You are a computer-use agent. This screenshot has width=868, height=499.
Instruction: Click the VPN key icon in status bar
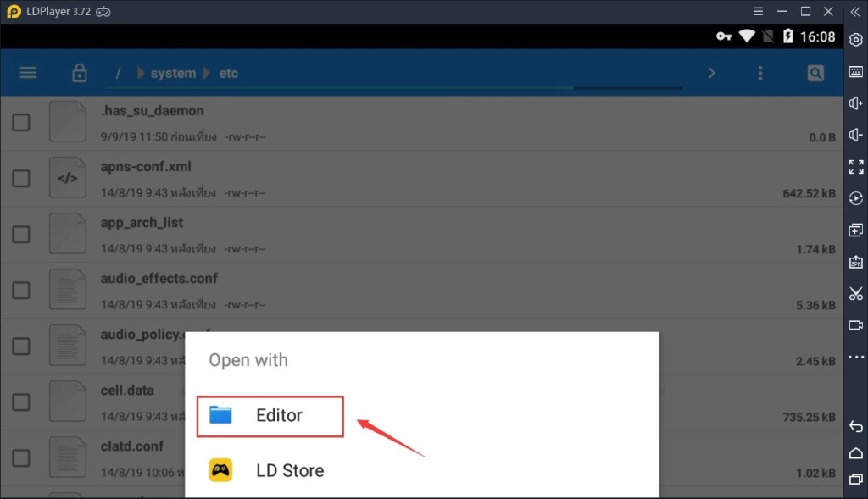[x=724, y=36]
